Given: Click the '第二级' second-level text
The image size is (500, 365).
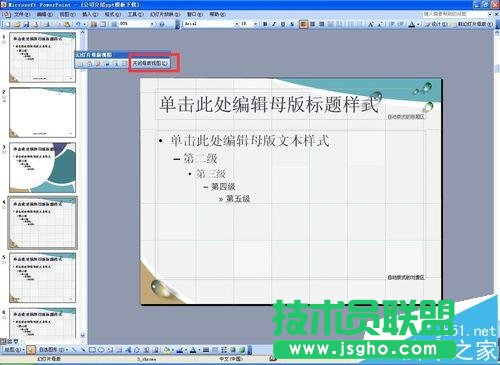Looking at the screenshot, I should pyautogui.click(x=200, y=158).
